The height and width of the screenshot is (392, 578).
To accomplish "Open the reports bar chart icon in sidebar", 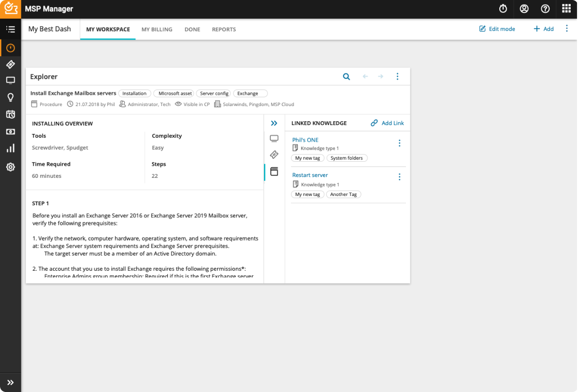I will pyautogui.click(x=10, y=148).
